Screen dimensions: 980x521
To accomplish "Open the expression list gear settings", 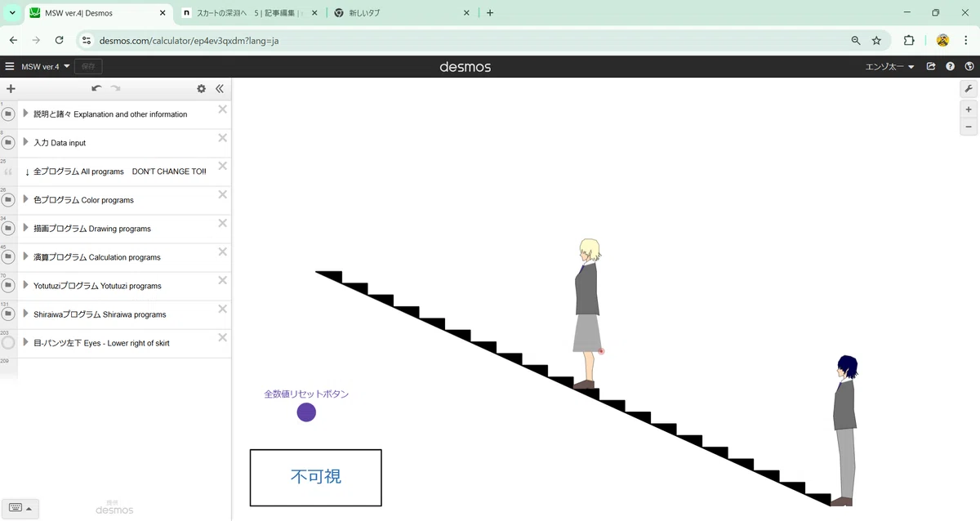I will tap(202, 89).
